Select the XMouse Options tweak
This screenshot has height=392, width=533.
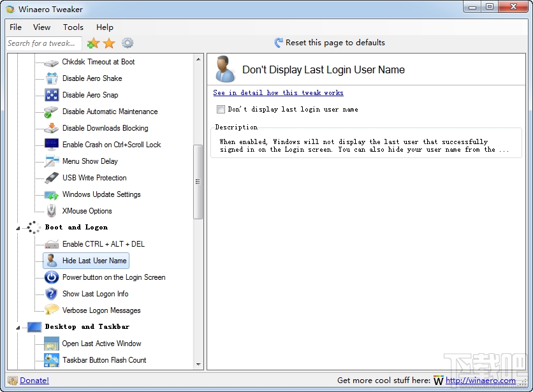[x=87, y=211]
